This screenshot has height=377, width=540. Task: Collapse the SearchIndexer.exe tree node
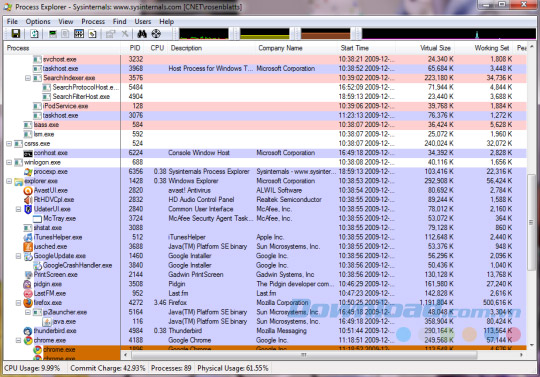(x=28, y=78)
